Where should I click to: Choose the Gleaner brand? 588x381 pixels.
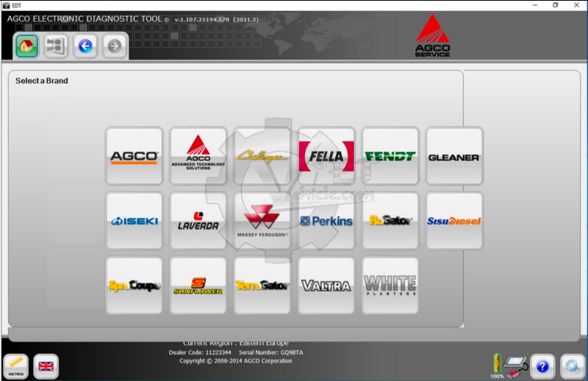(x=454, y=156)
